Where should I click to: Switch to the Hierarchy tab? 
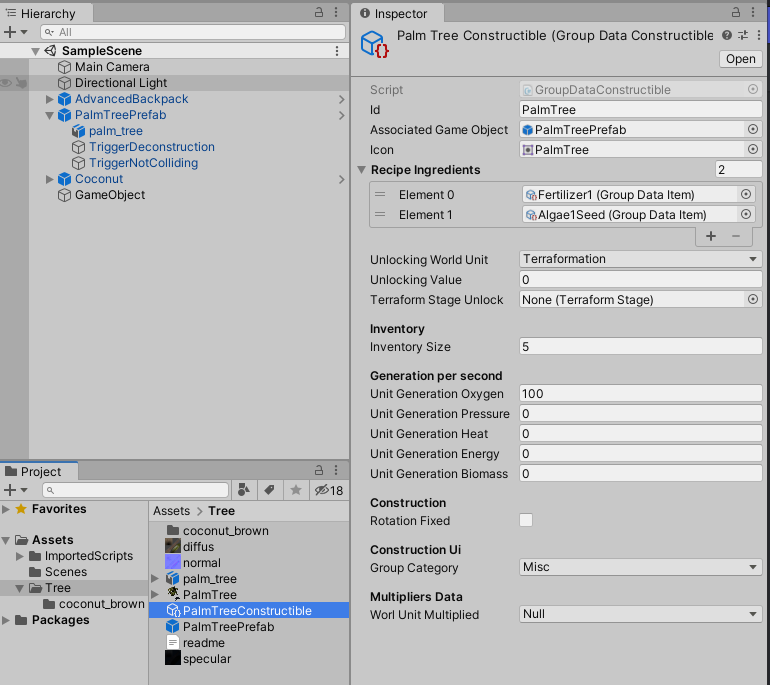tap(46, 13)
